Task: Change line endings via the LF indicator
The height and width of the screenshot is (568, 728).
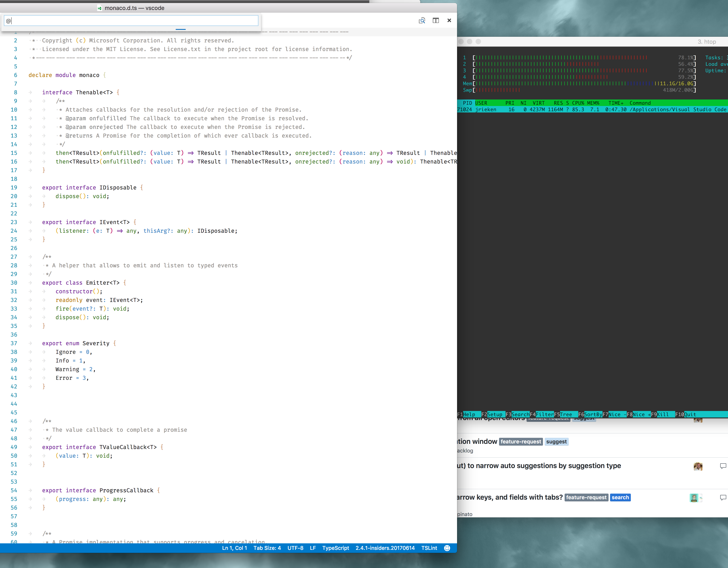Action: click(312, 548)
